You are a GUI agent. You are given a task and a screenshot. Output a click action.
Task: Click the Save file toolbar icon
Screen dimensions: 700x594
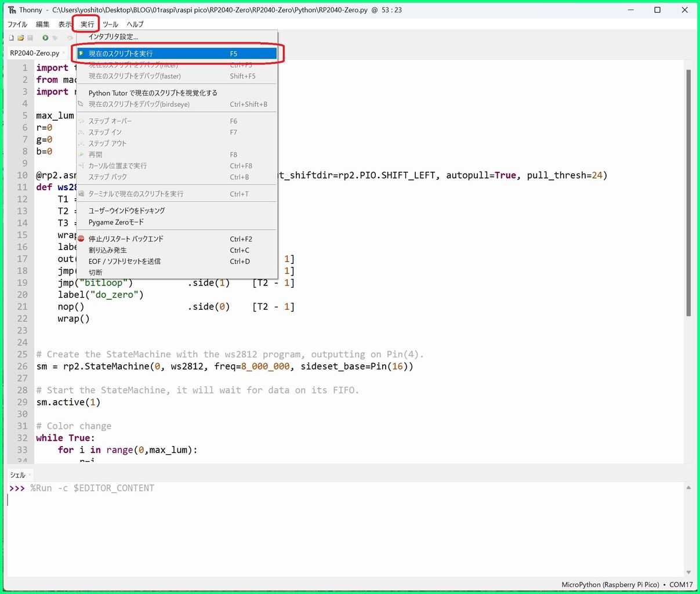click(30, 38)
